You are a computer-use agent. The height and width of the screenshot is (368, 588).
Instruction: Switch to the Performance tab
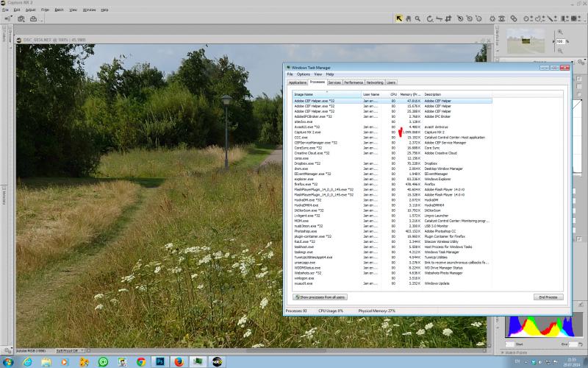pos(354,82)
